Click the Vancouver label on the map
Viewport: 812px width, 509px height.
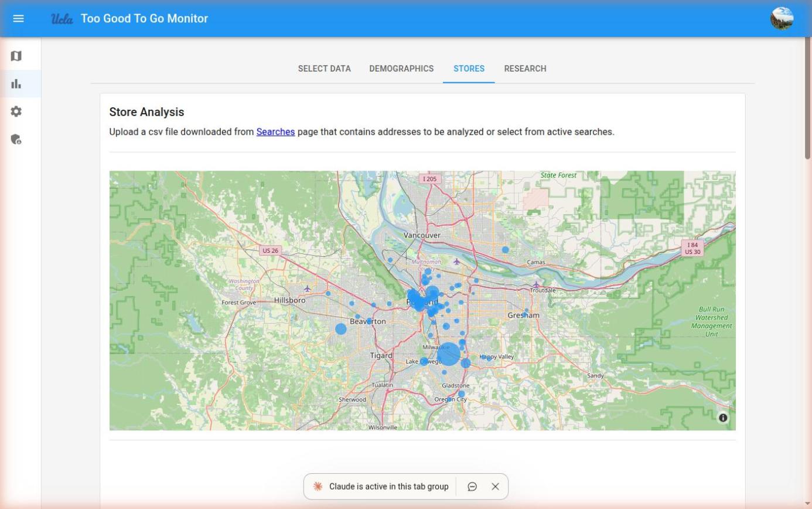pyautogui.click(x=422, y=235)
